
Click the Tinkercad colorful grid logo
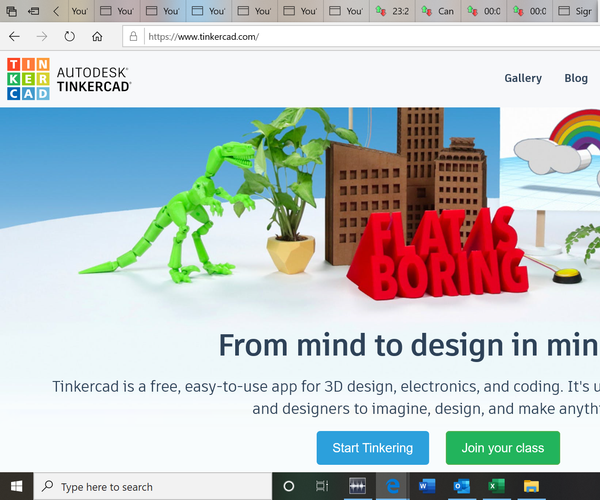tap(28, 79)
